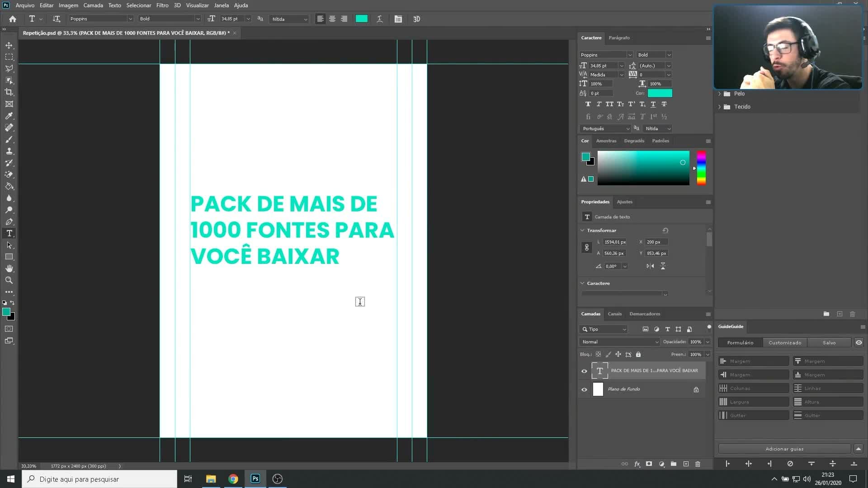This screenshot has height=488, width=868.
Task: Click the Adicionar guias button
Action: (784, 449)
